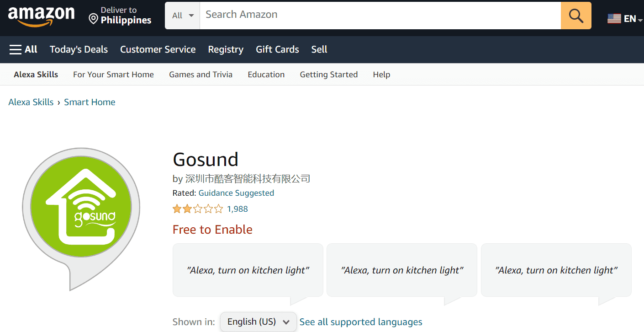Open the All search category dropdown
644x332 pixels.
(x=183, y=16)
